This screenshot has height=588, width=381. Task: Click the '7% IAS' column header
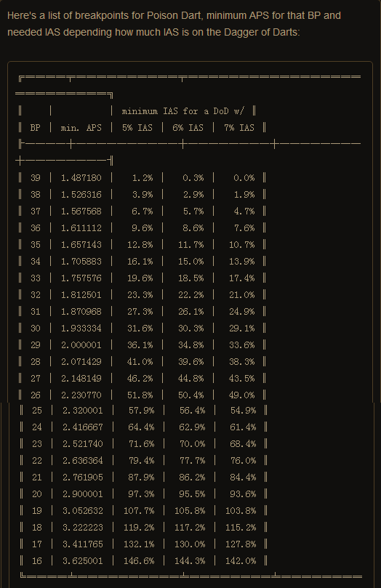click(239, 128)
